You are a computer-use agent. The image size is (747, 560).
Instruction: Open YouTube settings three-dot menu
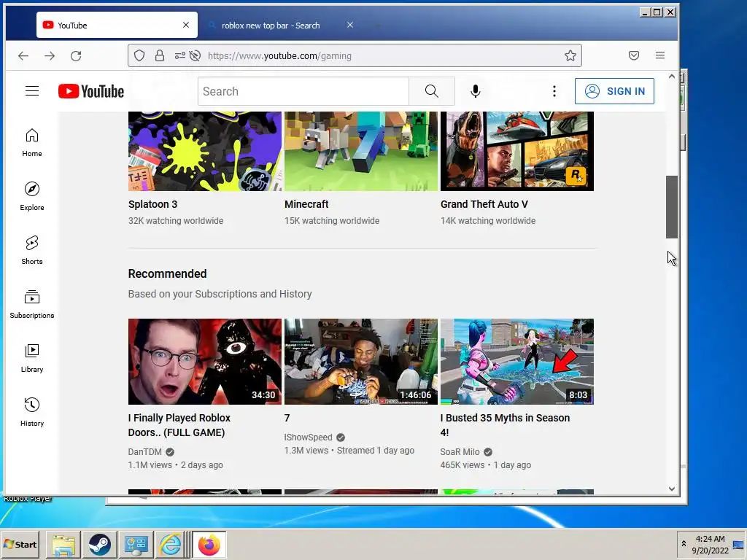pos(554,91)
